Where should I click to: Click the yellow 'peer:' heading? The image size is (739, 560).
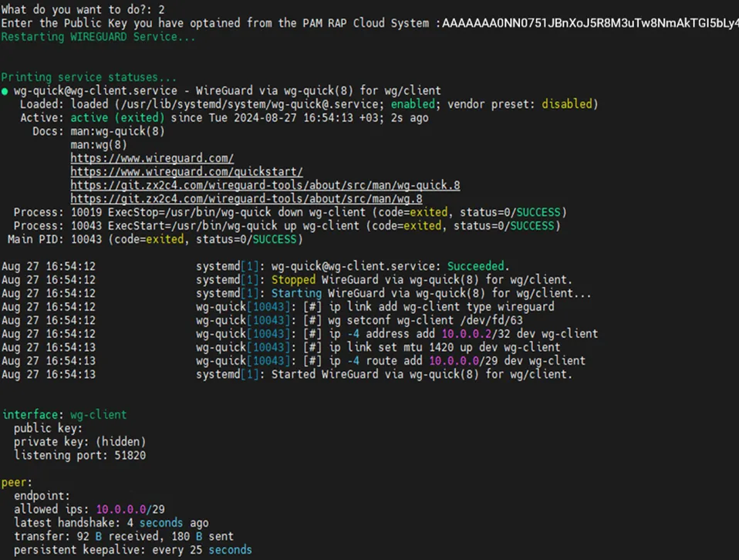(x=16, y=483)
